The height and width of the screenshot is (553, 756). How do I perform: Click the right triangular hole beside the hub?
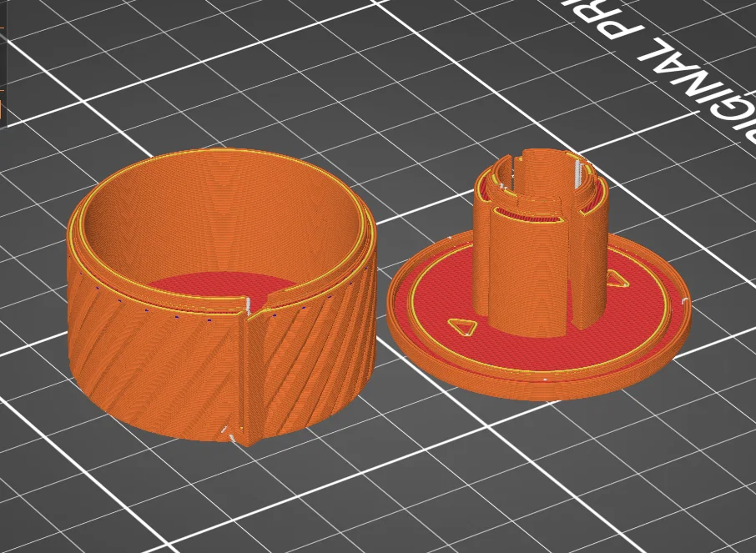616,279
